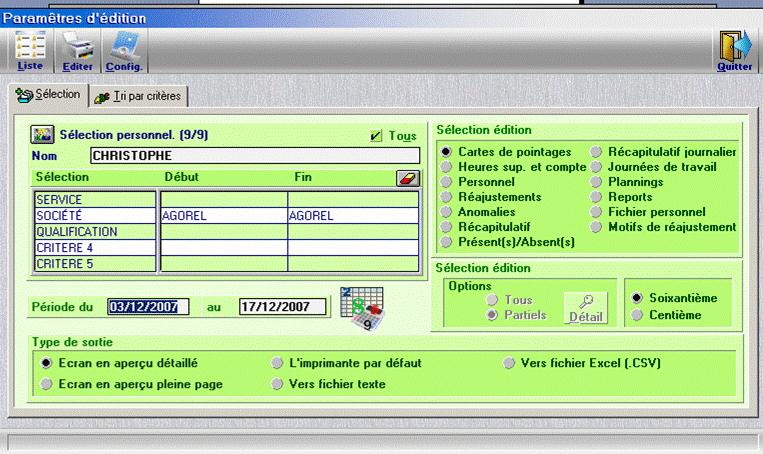This screenshot has width=763, height=454.
Task: Click the QUALIFICATION Début cell
Action: 224,232
